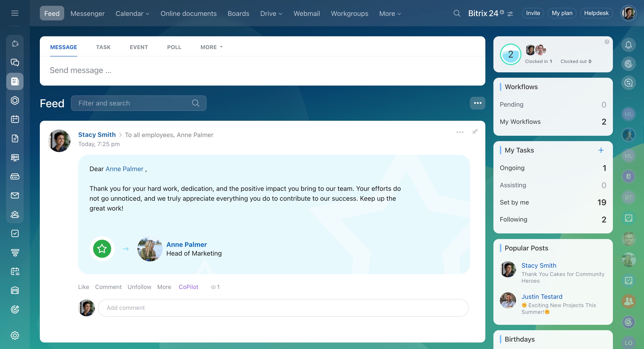Expand the More dropdown in top navigation
This screenshot has width=644, height=349.
click(390, 13)
